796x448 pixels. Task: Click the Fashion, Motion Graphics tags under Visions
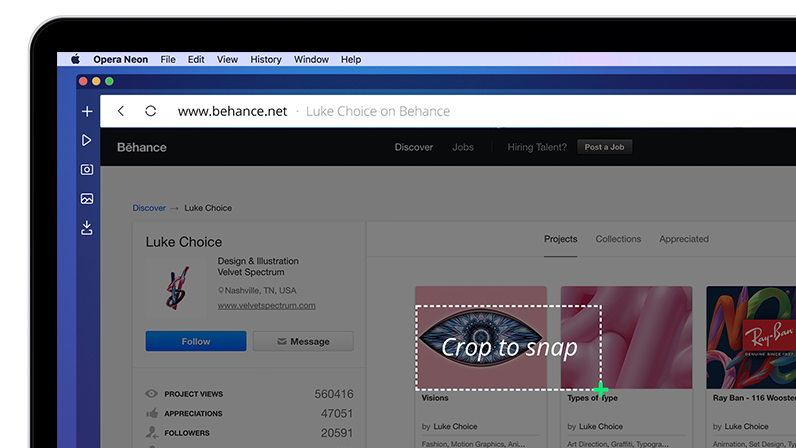(x=473, y=444)
